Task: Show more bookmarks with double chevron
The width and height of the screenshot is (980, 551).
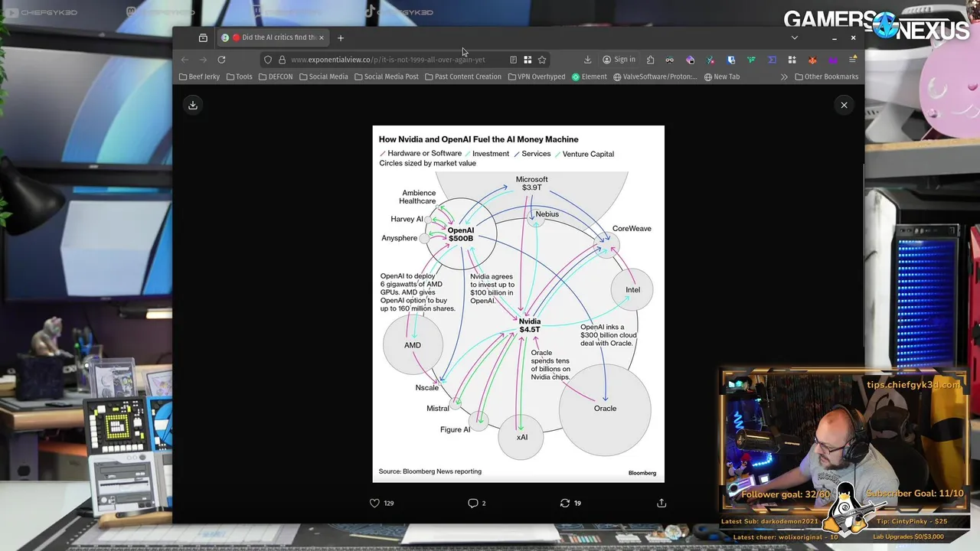Action: [784, 77]
